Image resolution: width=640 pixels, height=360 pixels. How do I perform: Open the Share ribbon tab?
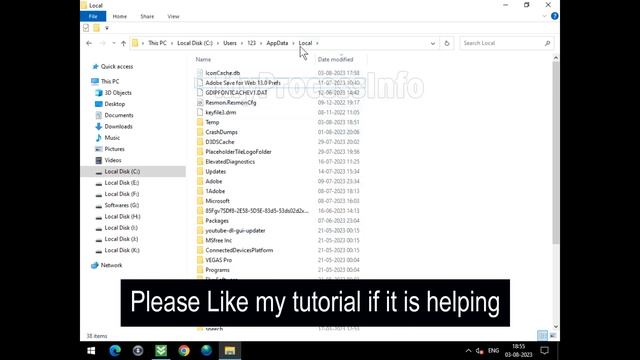click(147, 16)
